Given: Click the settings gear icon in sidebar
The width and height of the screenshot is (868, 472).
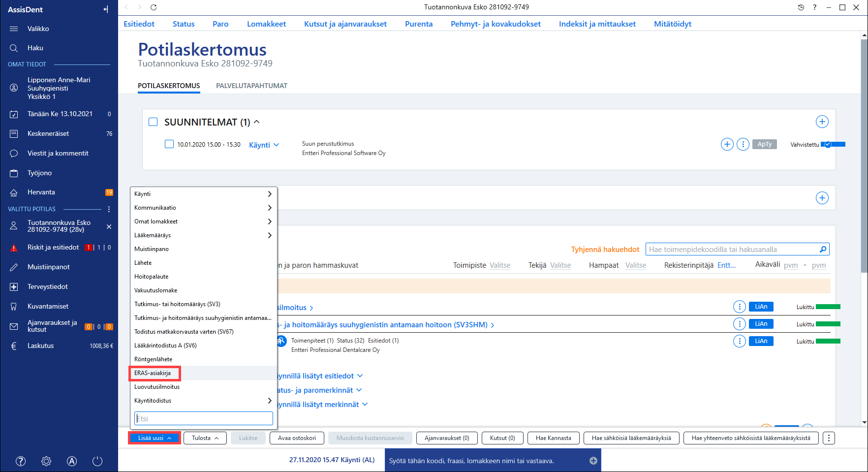Looking at the screenshot, I should 46,461.
